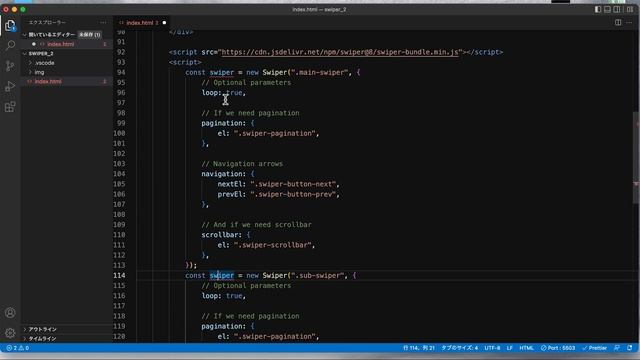Expand the .vscode folder

31,63
